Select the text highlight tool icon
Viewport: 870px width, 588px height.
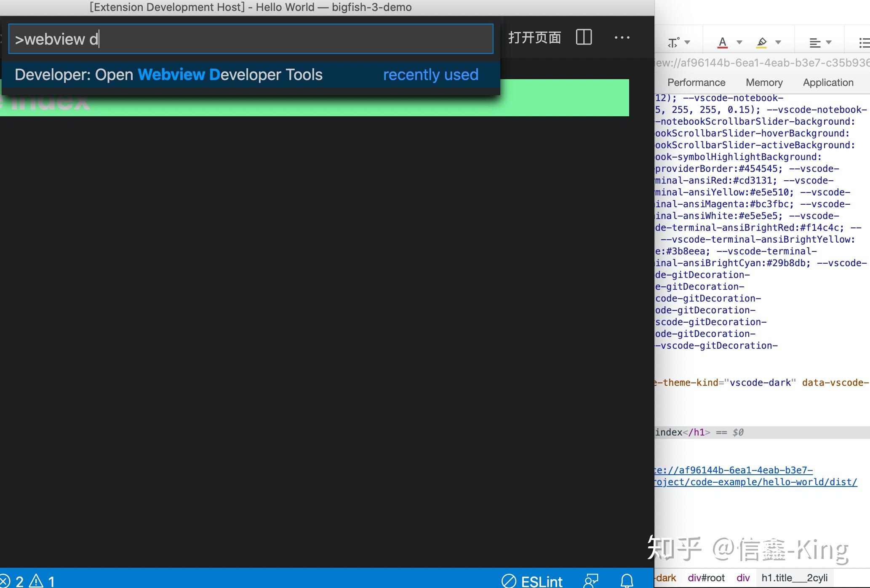pos(762,42)
